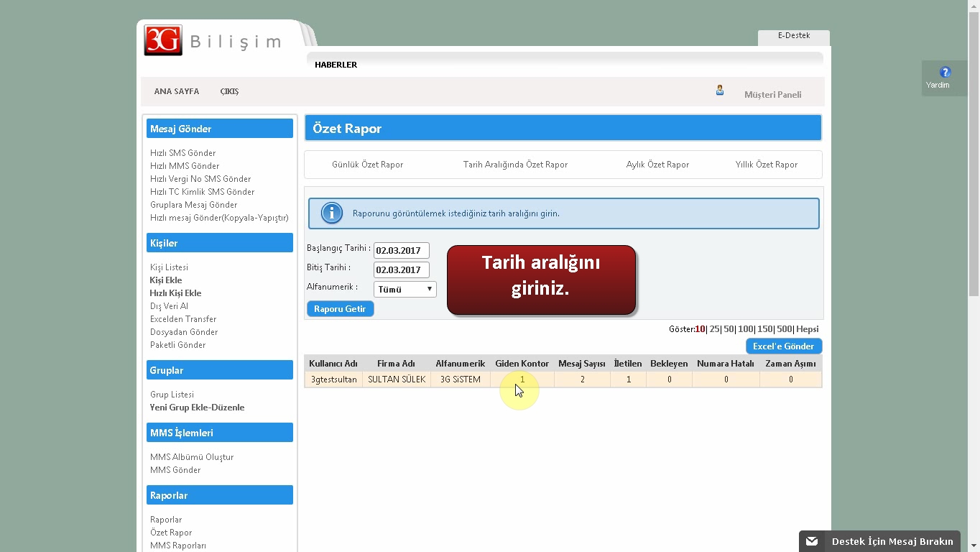
Task: Switch to Günlük Özet Rapor tab
Action: coord(367,165)
